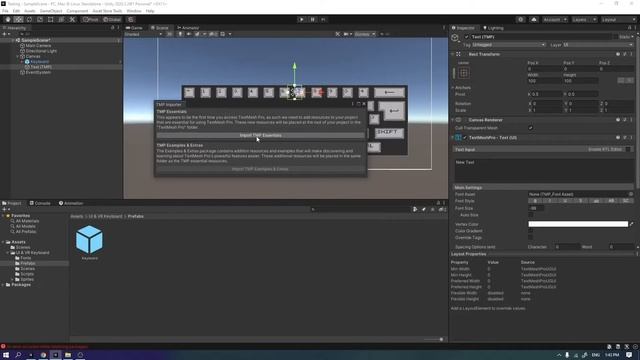Switch to the Lighting tab
Image resolution: width=640 pixels, height=360 pixels.
(x=493, y=28)
